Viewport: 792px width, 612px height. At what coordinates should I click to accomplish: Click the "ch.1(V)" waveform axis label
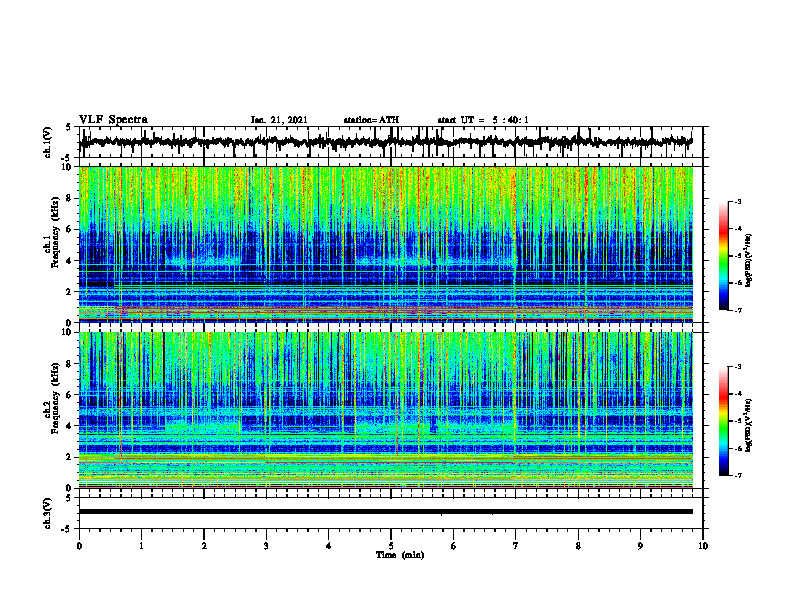[48, 142]
